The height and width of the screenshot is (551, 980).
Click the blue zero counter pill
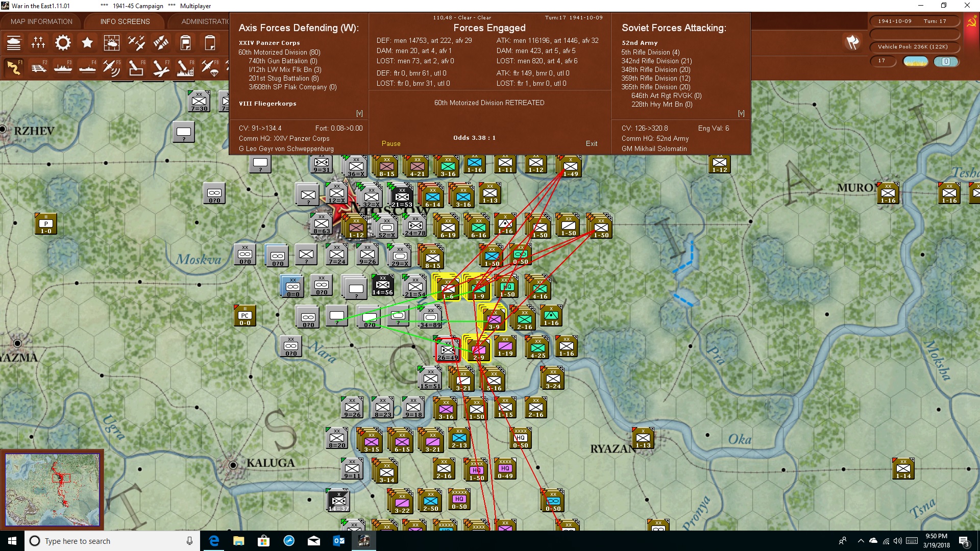(946, 61)
